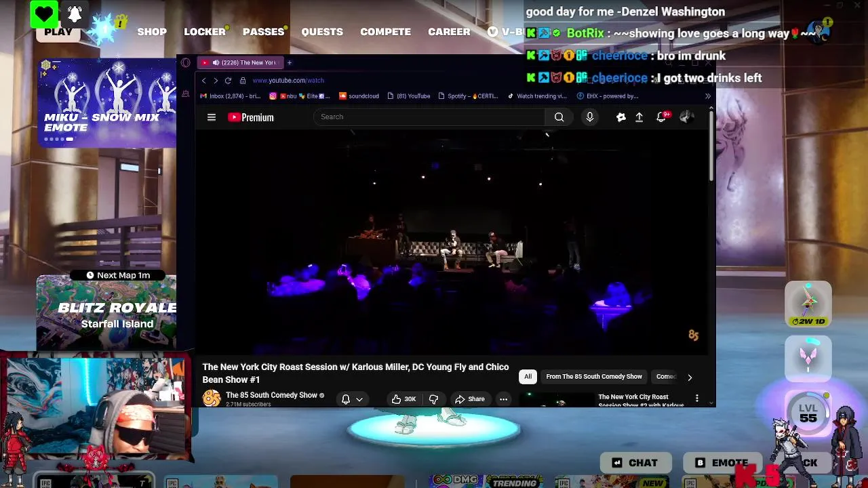The width and height of the screenshot is (868, 488).
Task: Select the CAREER tab
Action: (449, 32)
